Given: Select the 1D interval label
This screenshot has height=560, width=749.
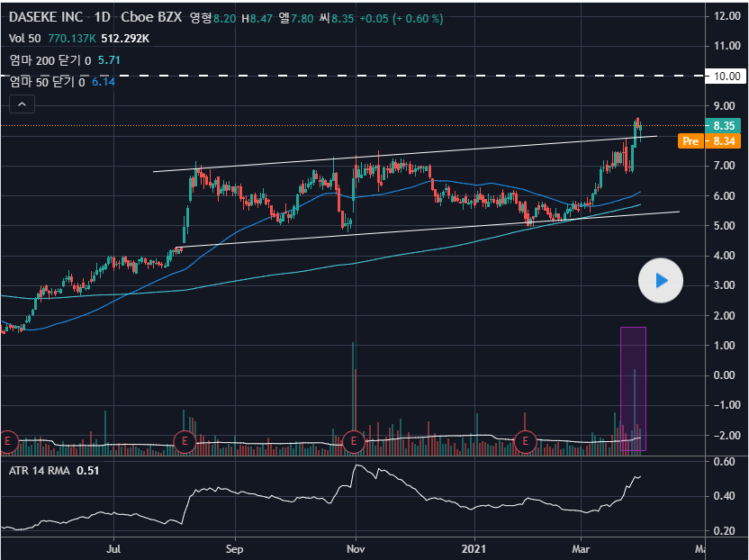Looking at the screenshot, I should [x=104, y=17].
